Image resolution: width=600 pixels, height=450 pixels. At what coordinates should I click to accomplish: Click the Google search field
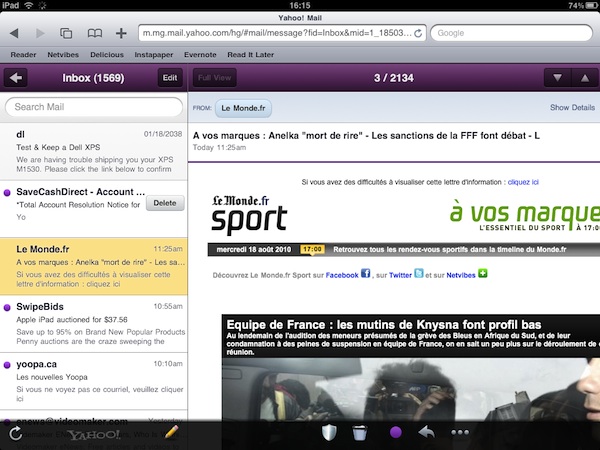(x=511, y=33)
